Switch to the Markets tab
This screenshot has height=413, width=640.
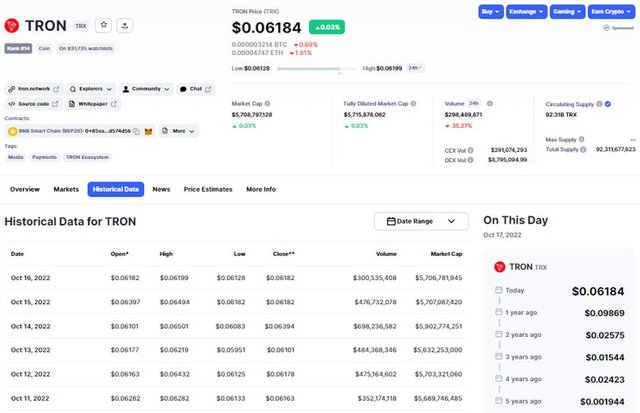[66, 189]
